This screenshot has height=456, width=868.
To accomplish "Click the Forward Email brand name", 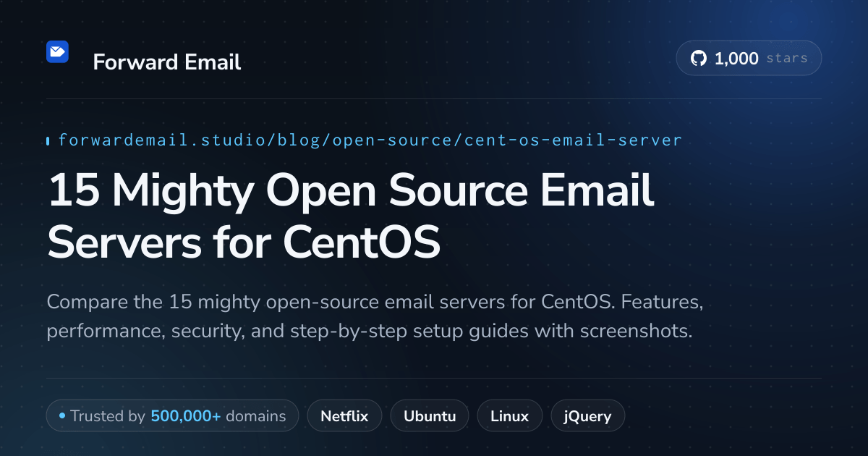I will 167,62.
